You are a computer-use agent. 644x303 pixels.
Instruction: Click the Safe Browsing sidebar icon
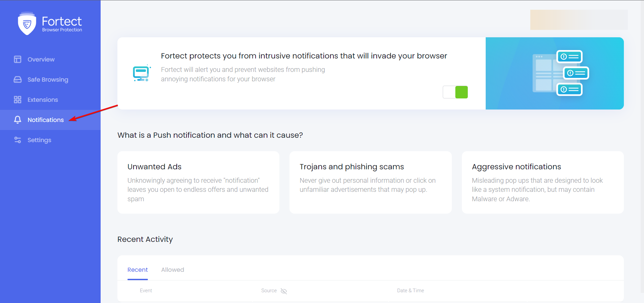click(x=17, y=80)
